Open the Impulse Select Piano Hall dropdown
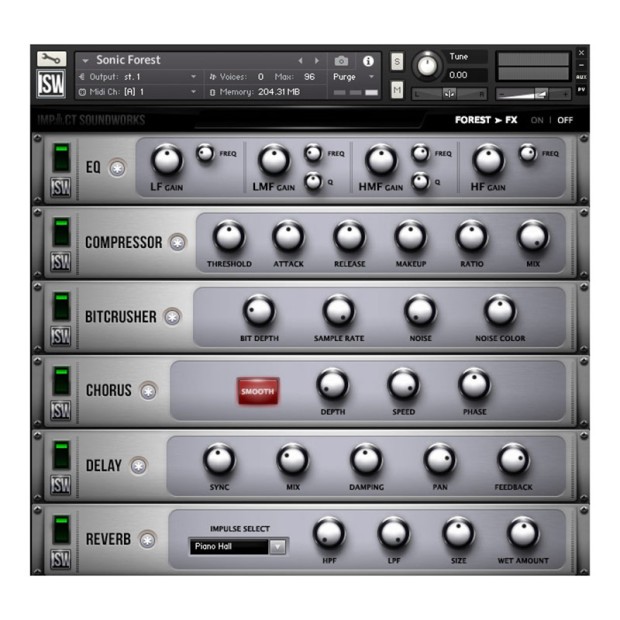Image resolution: width=620 pixels, height=620 pixels. [x=278, y=546]
